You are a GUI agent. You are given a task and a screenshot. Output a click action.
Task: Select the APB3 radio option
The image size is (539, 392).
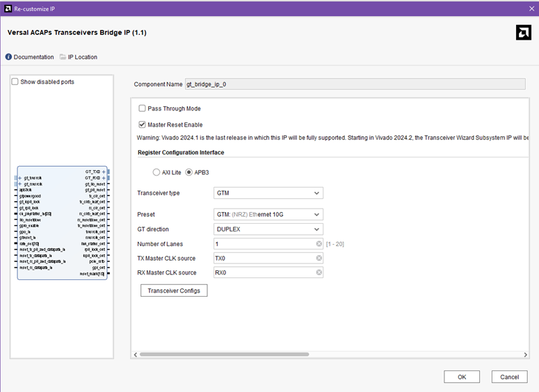click(x=188, y=172)
